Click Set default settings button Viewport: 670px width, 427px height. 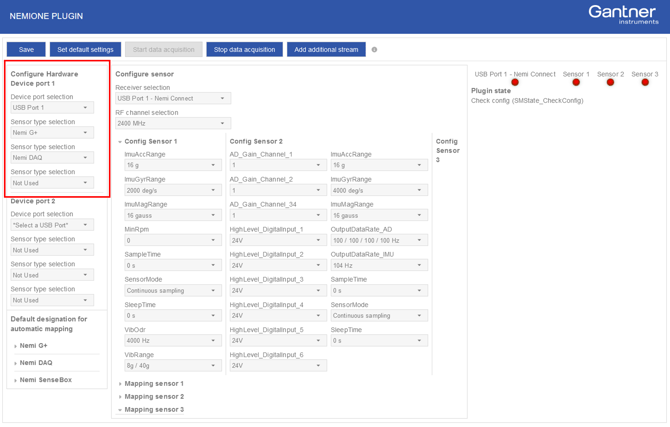click(85, 50)
